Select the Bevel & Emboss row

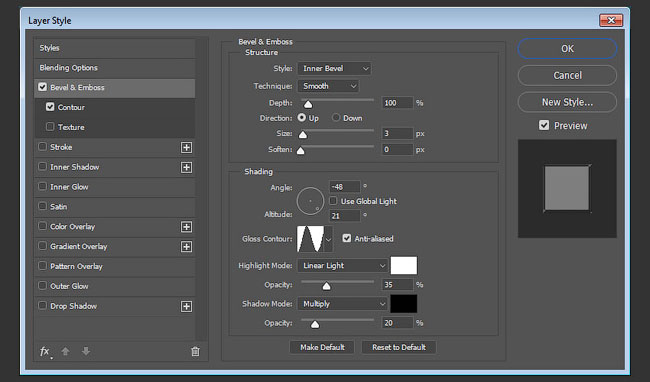(114, 87)
